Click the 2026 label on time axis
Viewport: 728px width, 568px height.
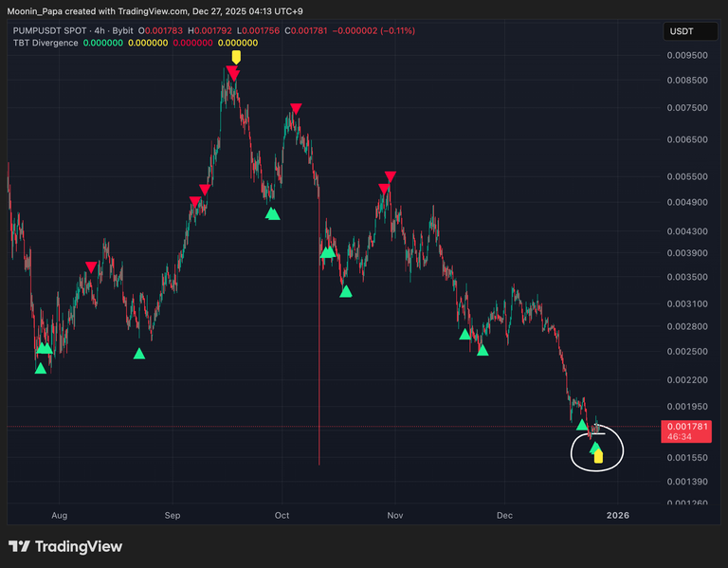[617, 515]
